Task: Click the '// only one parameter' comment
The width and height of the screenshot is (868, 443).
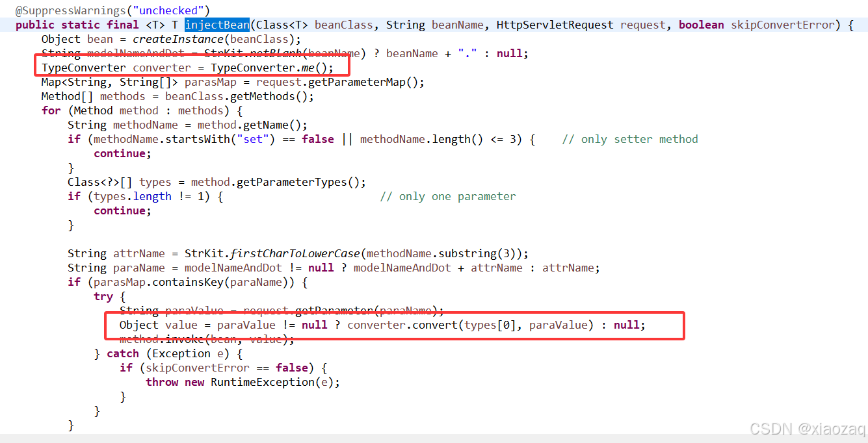Action: [448, 196]
